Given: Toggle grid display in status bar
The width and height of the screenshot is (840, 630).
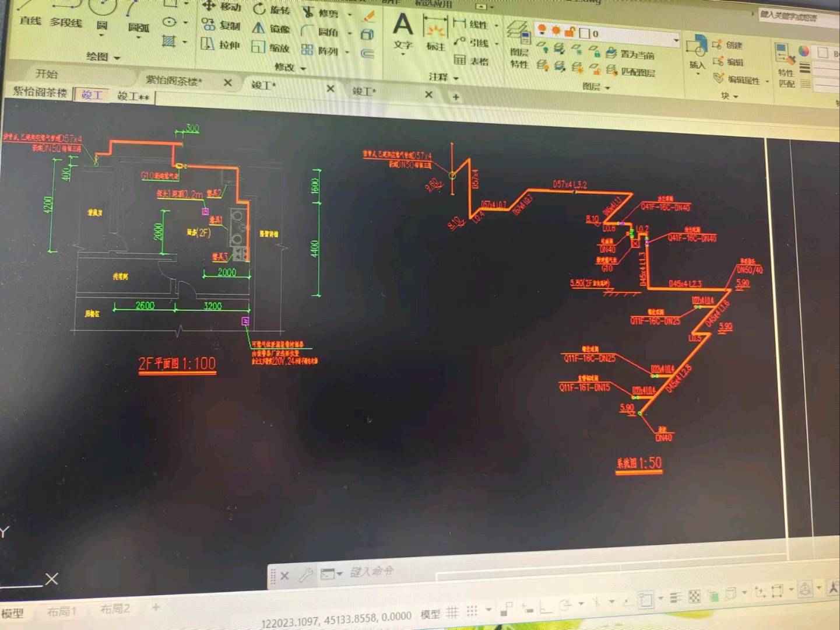Looking at the screenshot, I should (x=452, y=612).
